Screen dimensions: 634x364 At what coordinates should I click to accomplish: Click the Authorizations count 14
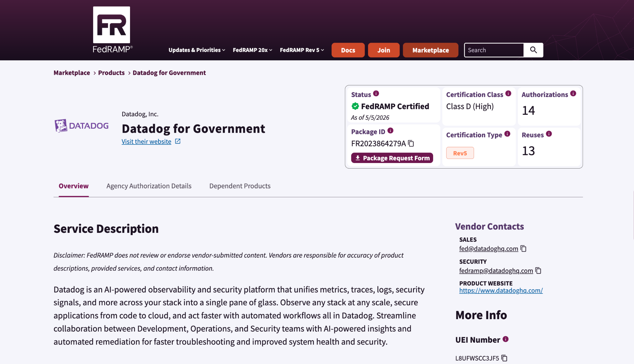[528, 111]
